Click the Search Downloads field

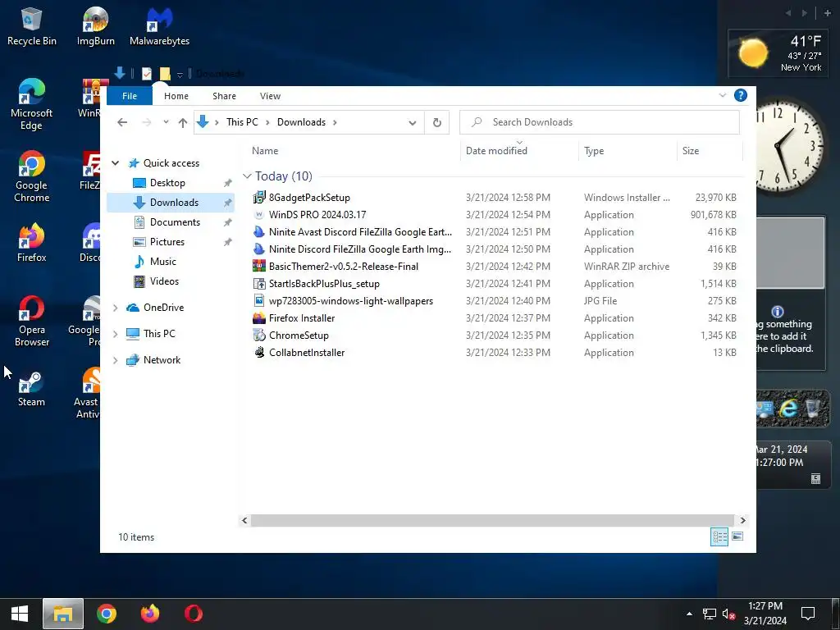[x=600, y=122]
